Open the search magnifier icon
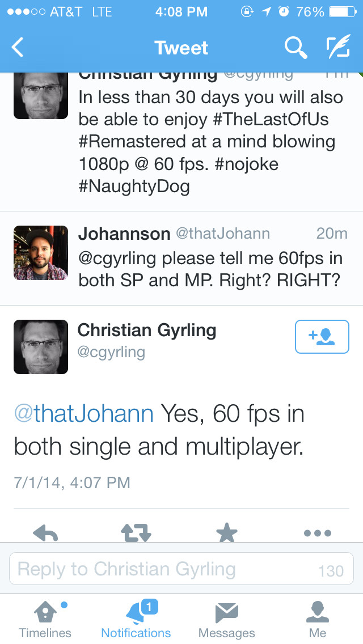363x644 pixels. coord(296,47)
